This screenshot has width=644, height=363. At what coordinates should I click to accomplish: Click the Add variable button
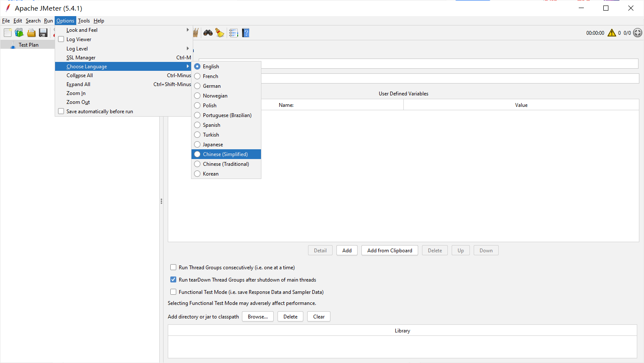tap(347, 251)
